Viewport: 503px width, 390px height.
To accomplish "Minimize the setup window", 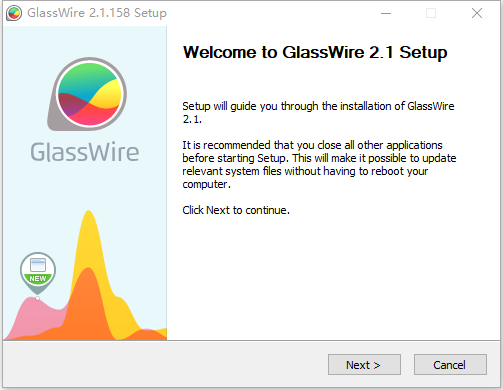I will pos(386,13).
